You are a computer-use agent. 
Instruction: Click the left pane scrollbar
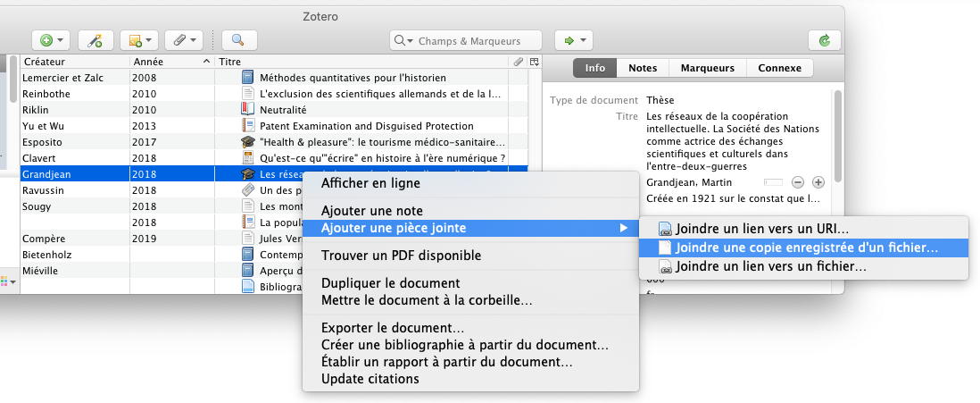point(13,80)
